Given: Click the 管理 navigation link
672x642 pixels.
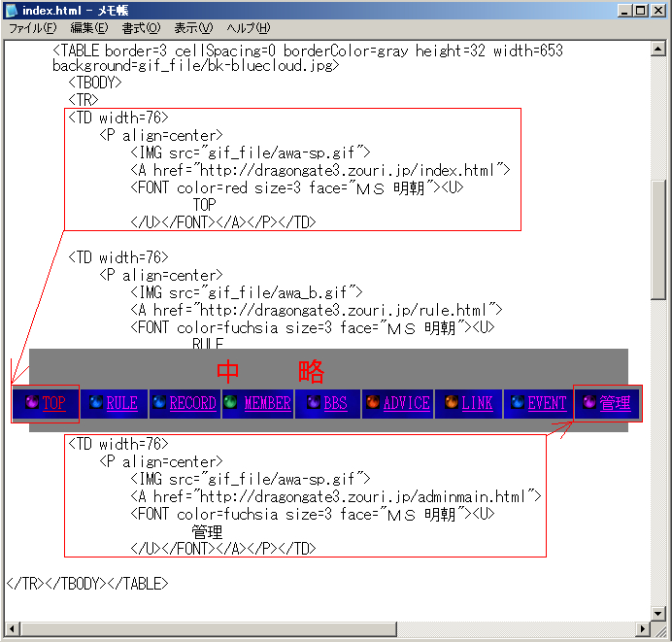Looking at the screenshot, I should tap(615, 403).
